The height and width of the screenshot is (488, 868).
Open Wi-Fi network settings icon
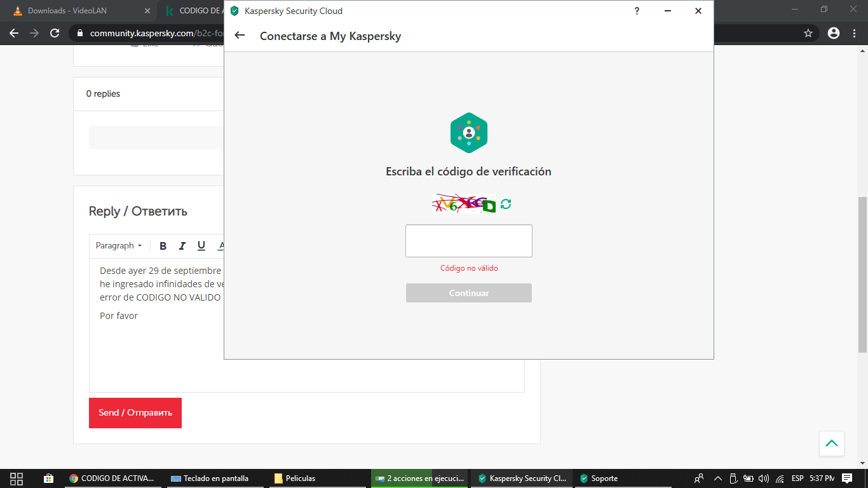(x=780, y=478)
